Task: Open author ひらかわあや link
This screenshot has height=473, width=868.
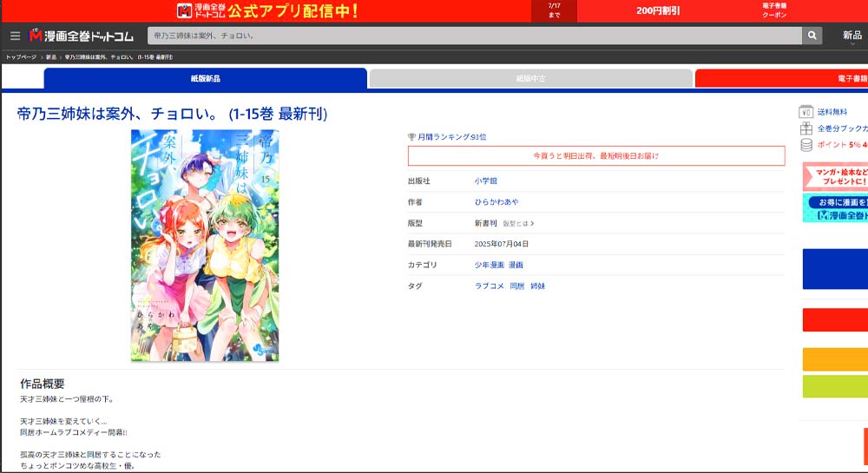Action: (496, 202)
